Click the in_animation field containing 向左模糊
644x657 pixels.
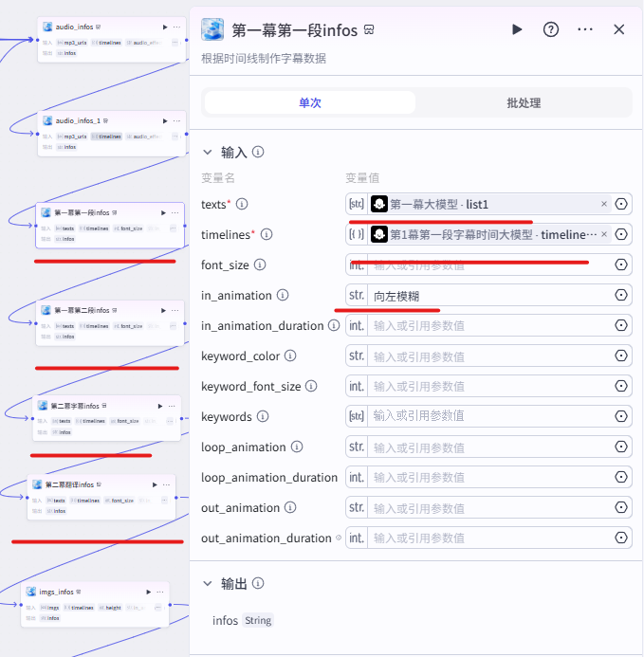[x=488, y=295]
